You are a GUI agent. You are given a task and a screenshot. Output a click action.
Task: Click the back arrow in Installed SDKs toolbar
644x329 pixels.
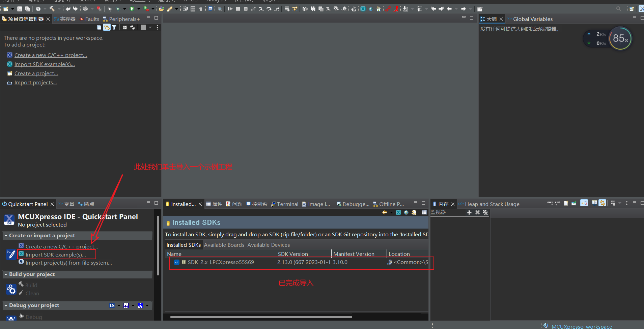point(384,212)
